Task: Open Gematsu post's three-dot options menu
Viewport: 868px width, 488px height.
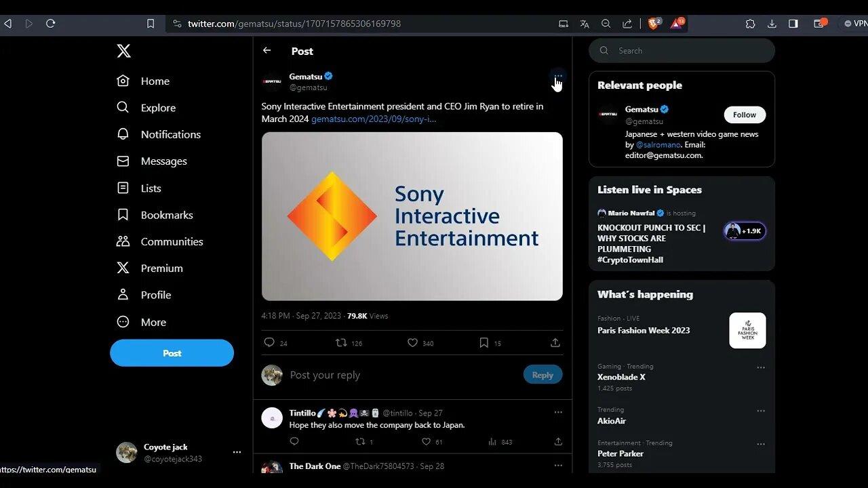Action: (557, 77)
